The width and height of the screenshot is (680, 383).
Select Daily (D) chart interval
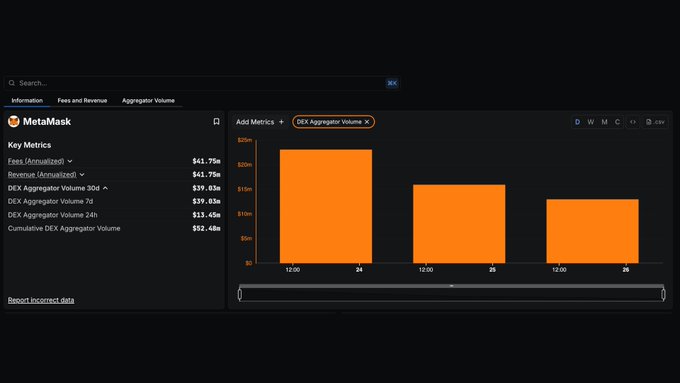(x=577, y=122)
